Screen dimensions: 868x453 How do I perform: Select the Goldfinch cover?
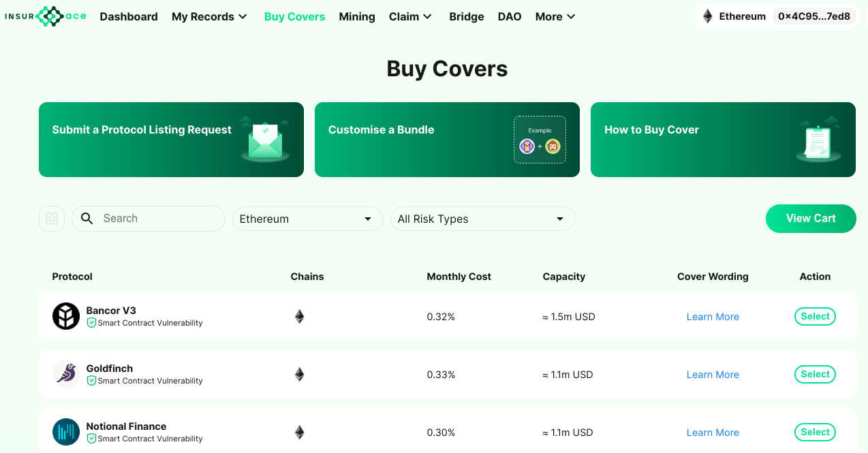(815, 374)
